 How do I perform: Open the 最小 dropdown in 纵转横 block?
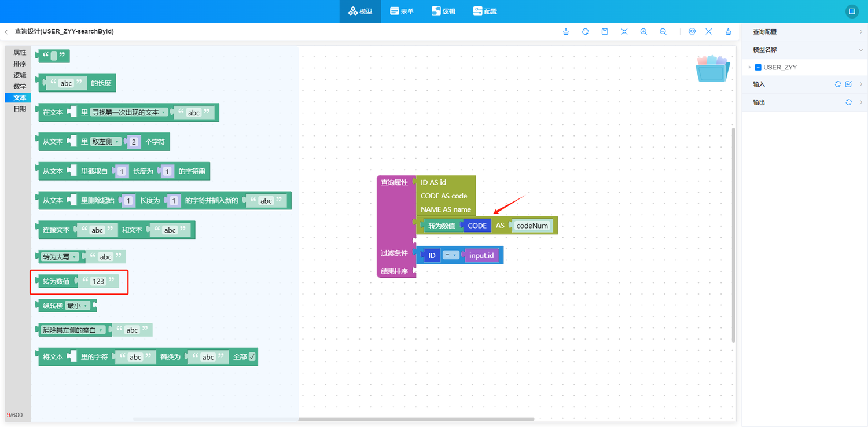pos(78,305)
